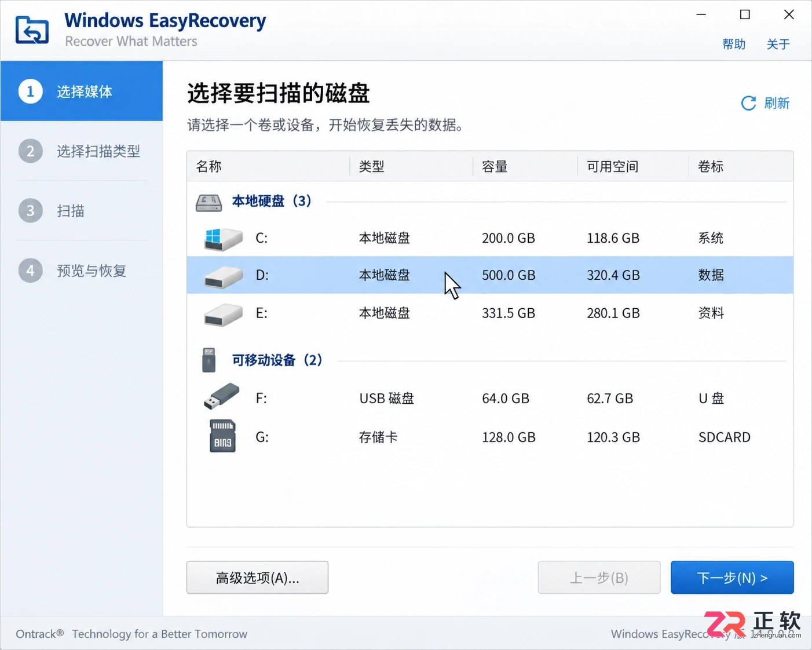812x650 pixels.
Task: Click the 刷新 refresh label
Action: pyautogui.click(x=777, y=103)
